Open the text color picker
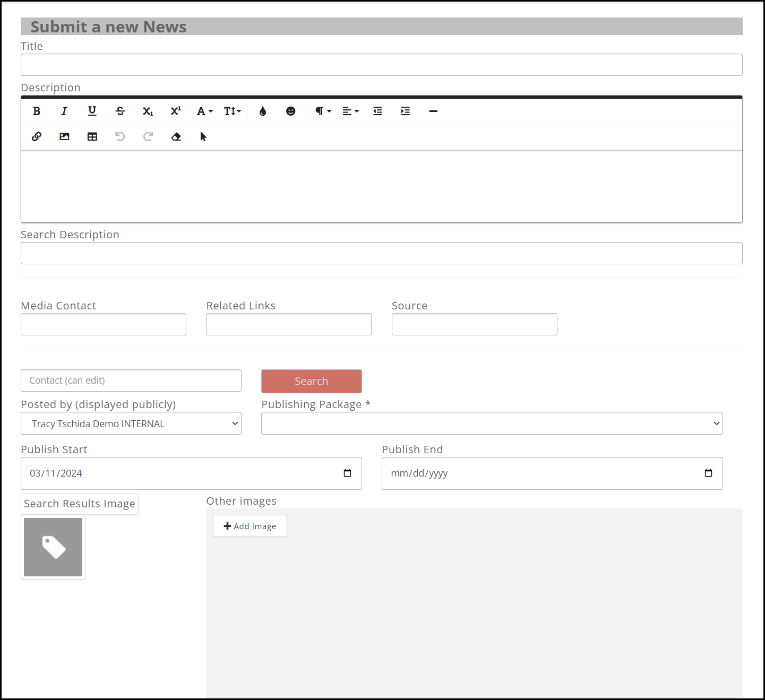The height and width of the screenshot is (700, 765). [263, 111]
